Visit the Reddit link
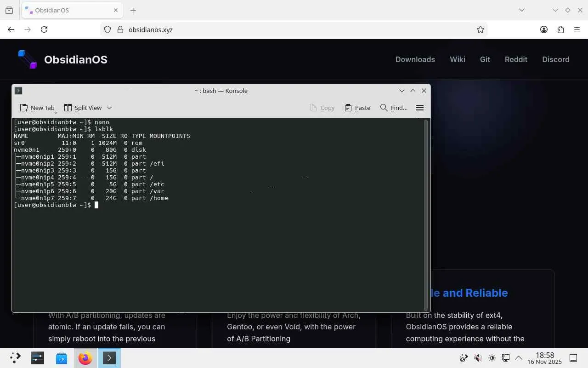The width and height of the screenshot is (588, 368). pos(516,59)
